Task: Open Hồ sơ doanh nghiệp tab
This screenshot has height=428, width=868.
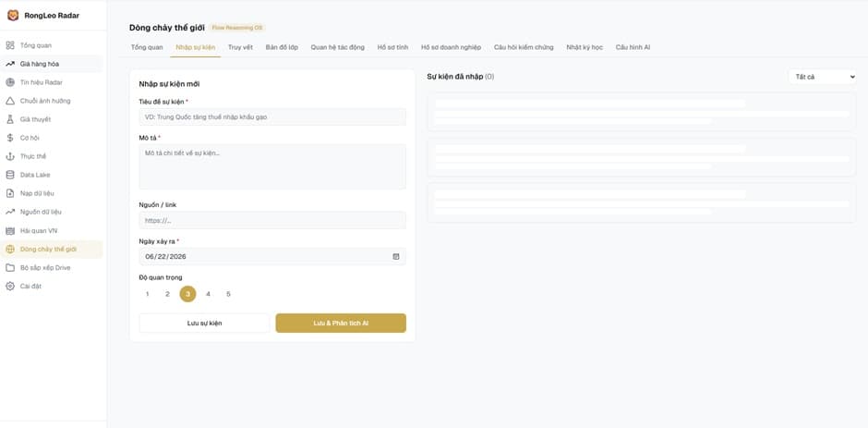Action: click(451, 47)
